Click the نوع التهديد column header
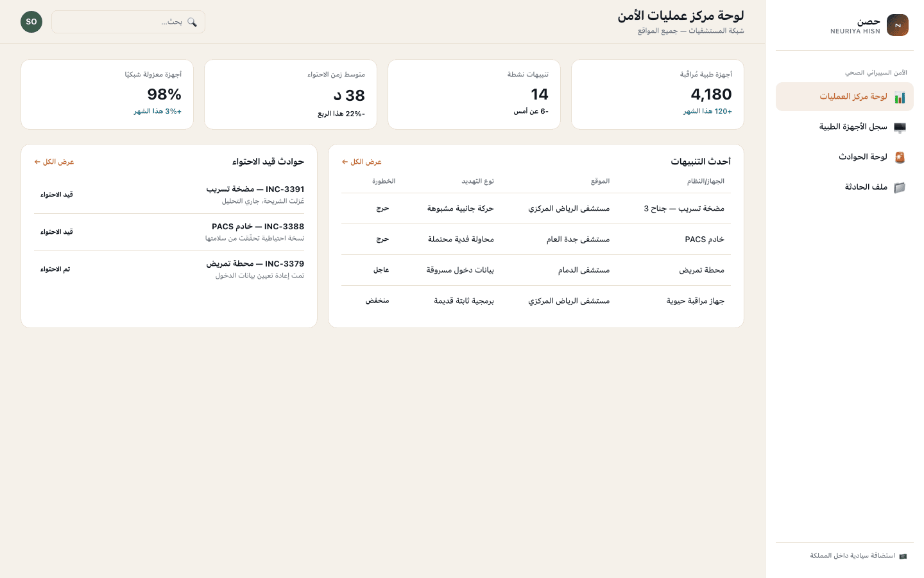The height and width of the screenshot is (578, 924). [477, 181]
